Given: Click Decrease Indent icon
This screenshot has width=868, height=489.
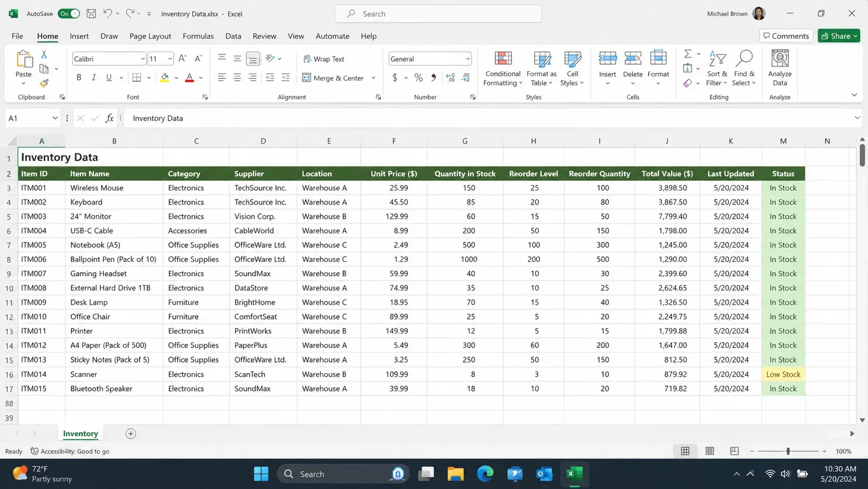Looking at the screenshot, I should click(x=270, y=77).
